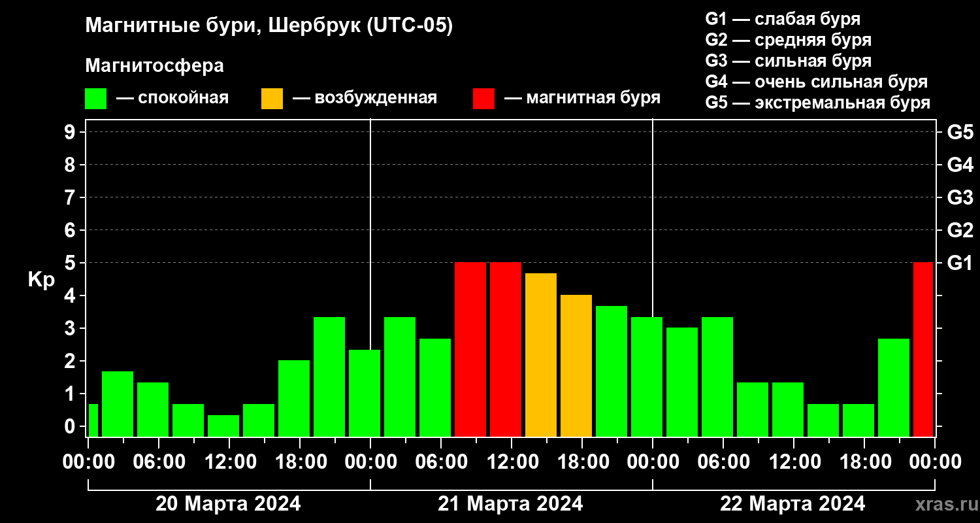Screen dimensions: 980x523
Task: Click the shorter orange bar before 18:00 on 21 March
Action: pyautogui.click(x=576, y=365)
